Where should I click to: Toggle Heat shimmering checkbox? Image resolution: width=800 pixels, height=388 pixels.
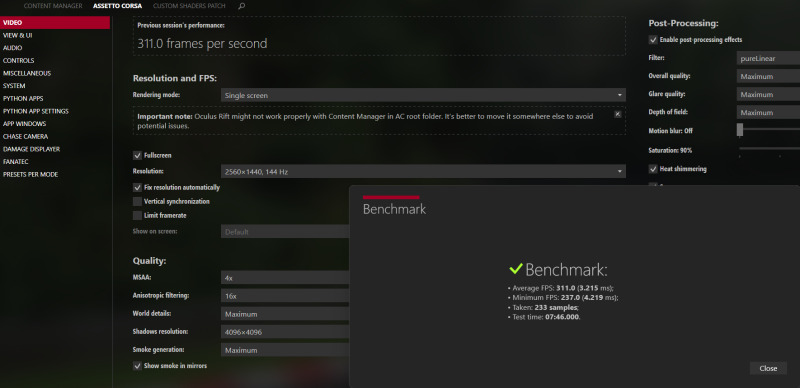click(653, 169)
